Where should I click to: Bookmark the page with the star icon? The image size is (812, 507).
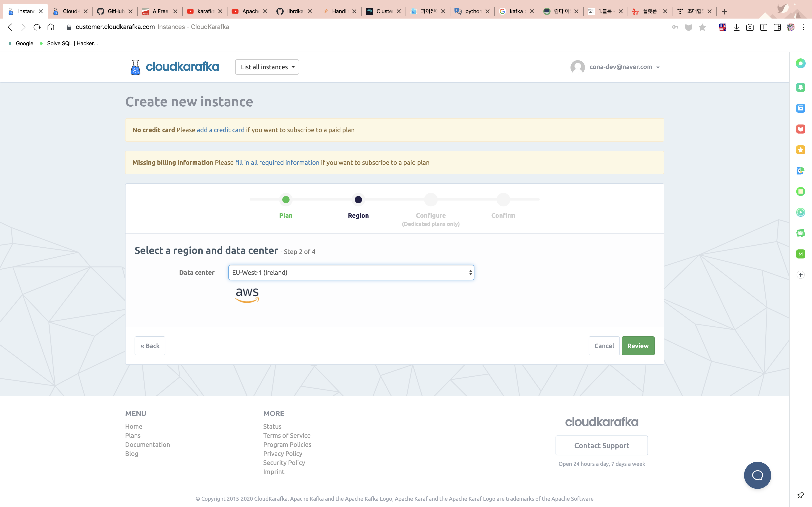point(702,27)
